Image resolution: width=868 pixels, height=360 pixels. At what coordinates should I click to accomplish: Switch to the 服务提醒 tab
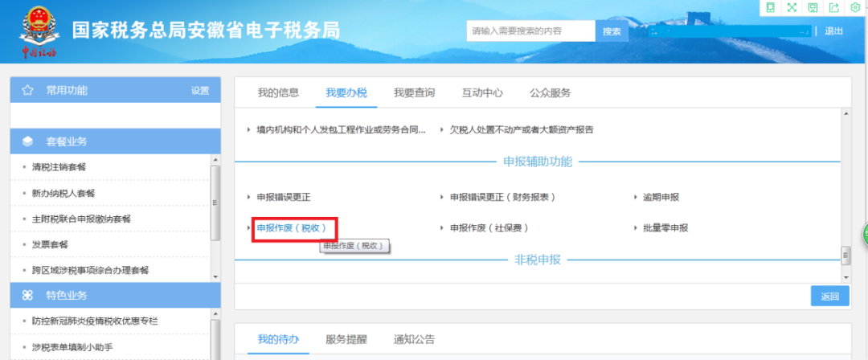346,339
